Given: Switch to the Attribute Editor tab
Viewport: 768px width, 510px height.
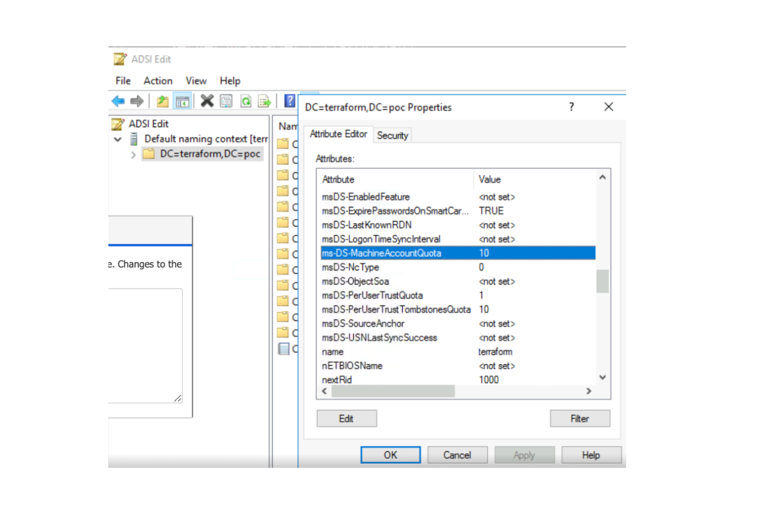Looking at the screenshot, I should 338,134.
